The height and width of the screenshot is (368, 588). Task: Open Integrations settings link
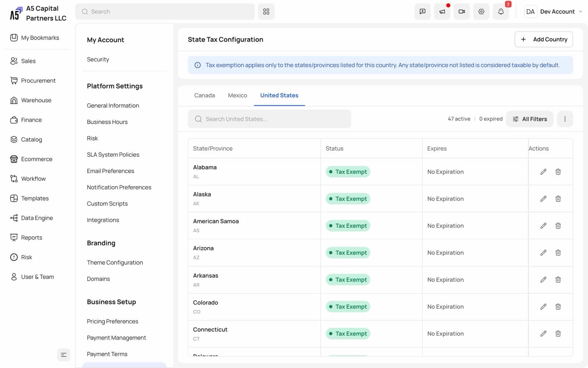(x=103, y=220)
